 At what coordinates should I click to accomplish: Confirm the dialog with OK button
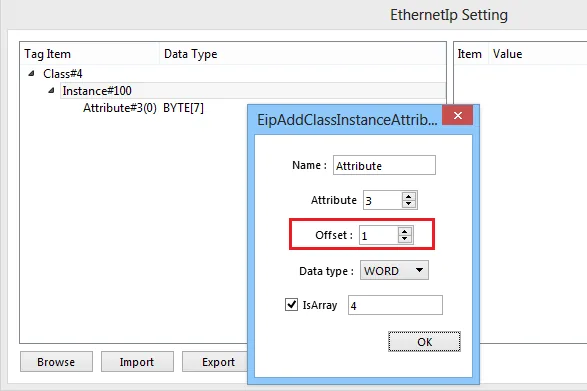[424, 342]
